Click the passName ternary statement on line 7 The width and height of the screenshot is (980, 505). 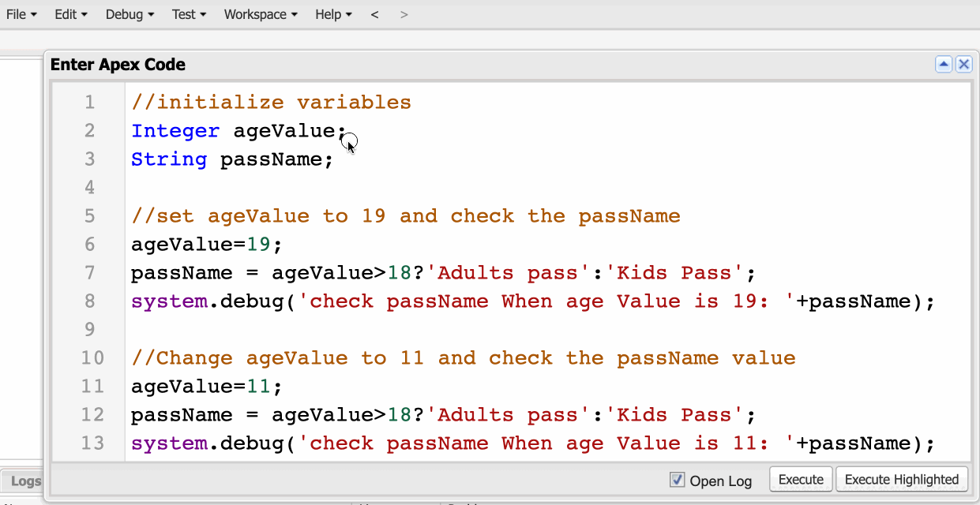pyautogui.click(x=443, y=273)
